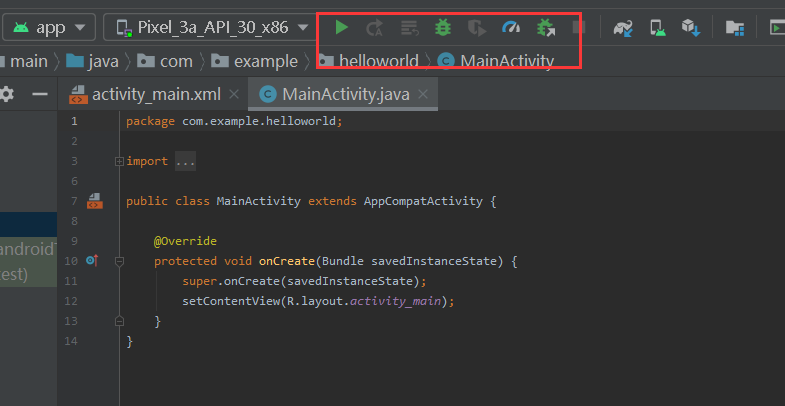The image size is (785, 406).
Task: Click the onCreate method name
Action: pyautogui.click(x=287, y=261)
